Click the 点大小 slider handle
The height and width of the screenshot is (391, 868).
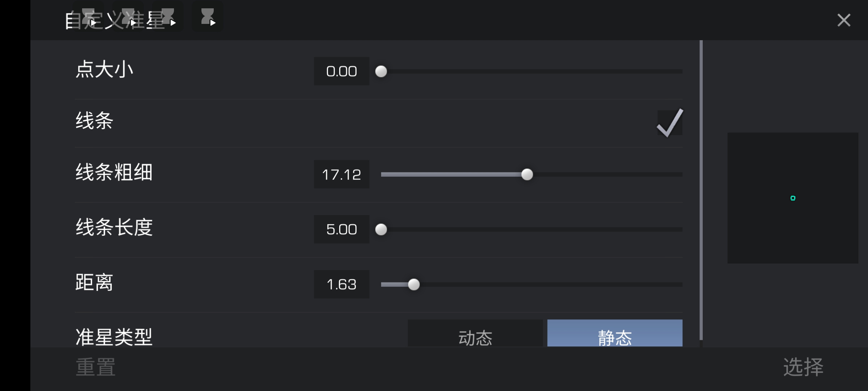pos(381,71)
